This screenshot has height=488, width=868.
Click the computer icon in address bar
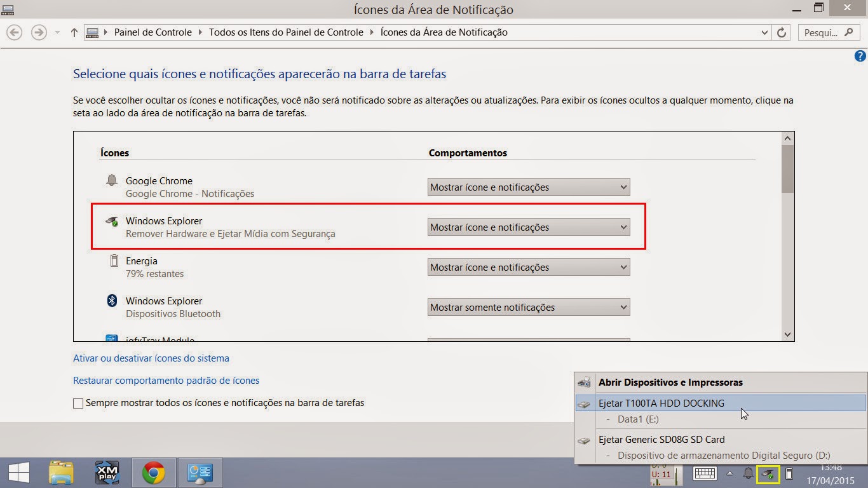click(92, 32)
